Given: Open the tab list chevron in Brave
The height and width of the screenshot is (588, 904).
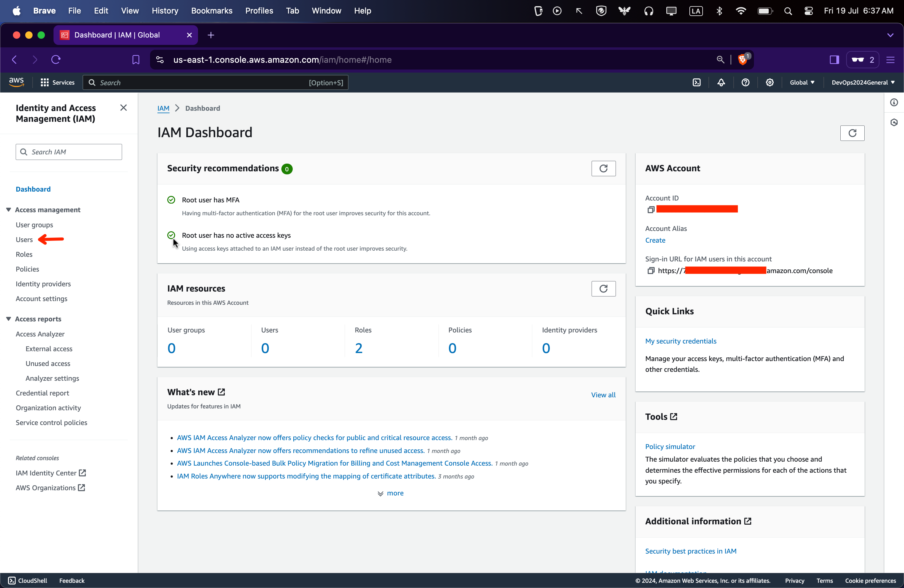Looking at the screenshot, I should tap(890, 35).
